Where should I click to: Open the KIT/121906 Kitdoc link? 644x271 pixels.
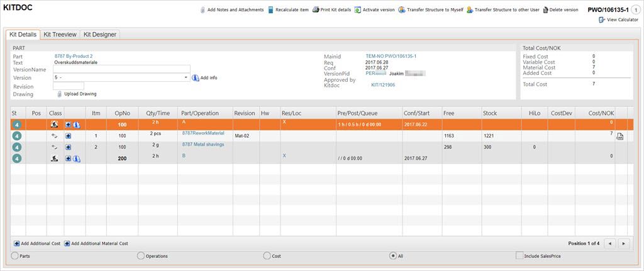(x=383, y=85)
